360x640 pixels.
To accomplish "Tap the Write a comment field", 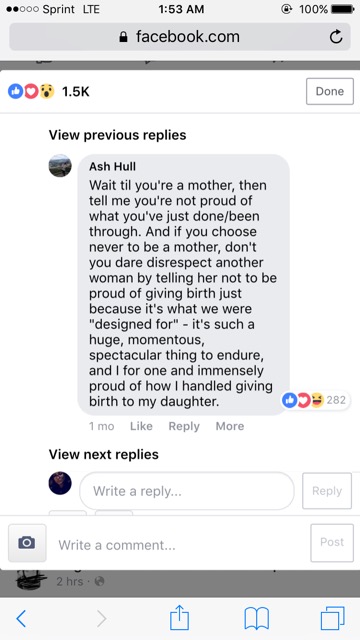I will pyautogui.click(x=178, y=544).
